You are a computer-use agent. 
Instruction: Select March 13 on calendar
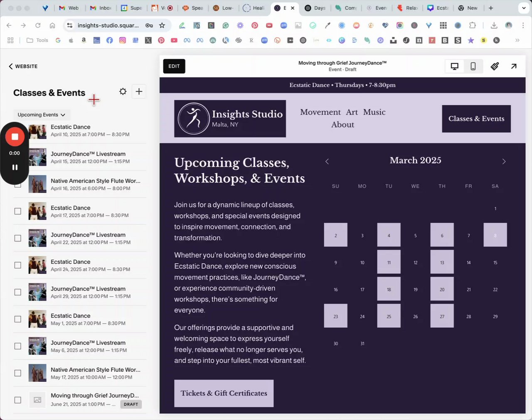click(x=442, y=262)
